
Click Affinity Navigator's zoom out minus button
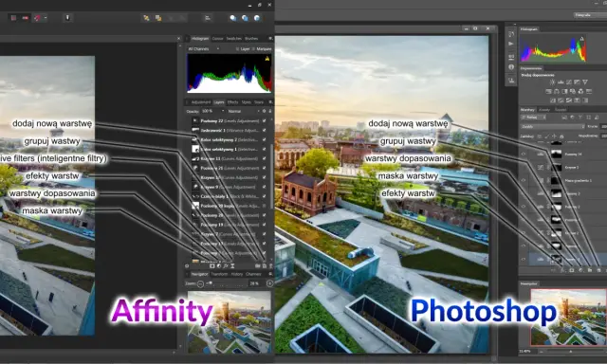point(200,283)
